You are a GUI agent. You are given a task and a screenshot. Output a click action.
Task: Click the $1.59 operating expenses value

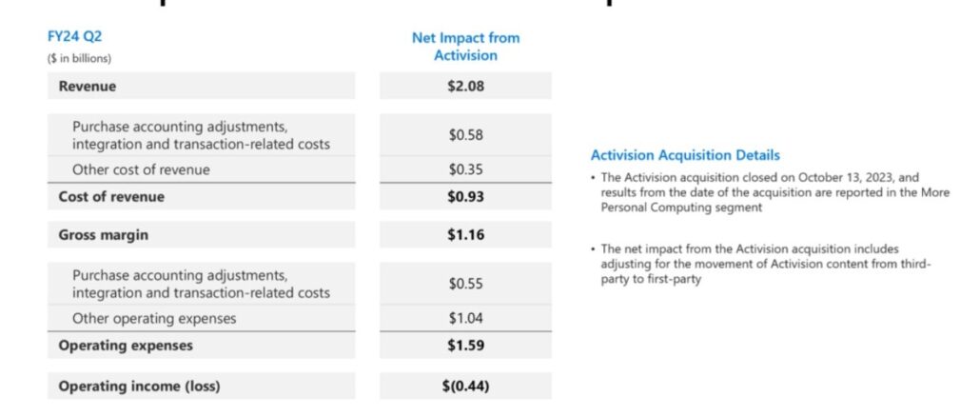point(465,346)
